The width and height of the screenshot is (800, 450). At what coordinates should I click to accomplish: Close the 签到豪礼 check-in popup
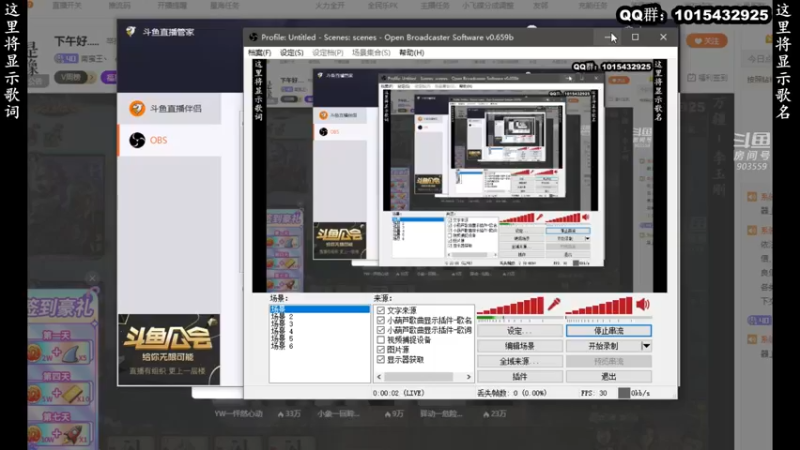pos(92,278)
